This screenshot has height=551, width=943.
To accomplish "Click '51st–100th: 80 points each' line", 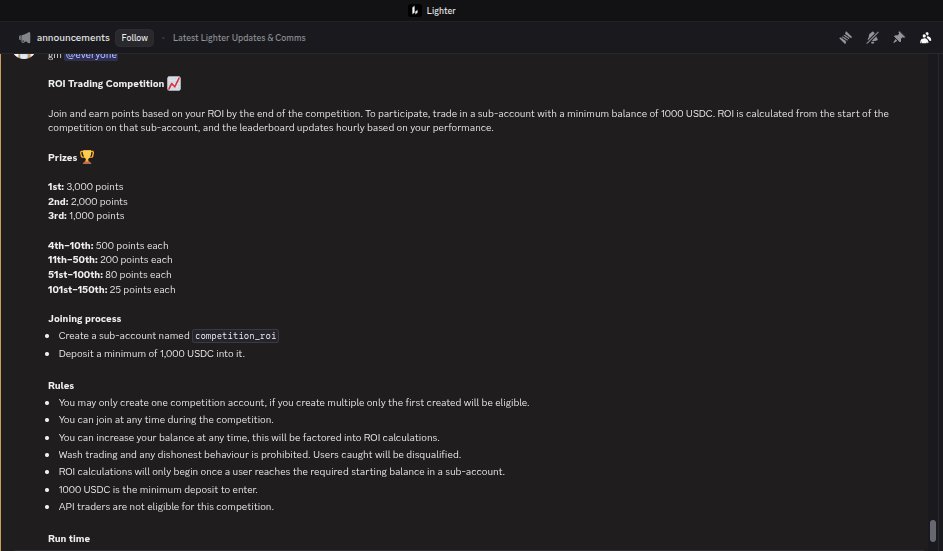I will [109, 274].
